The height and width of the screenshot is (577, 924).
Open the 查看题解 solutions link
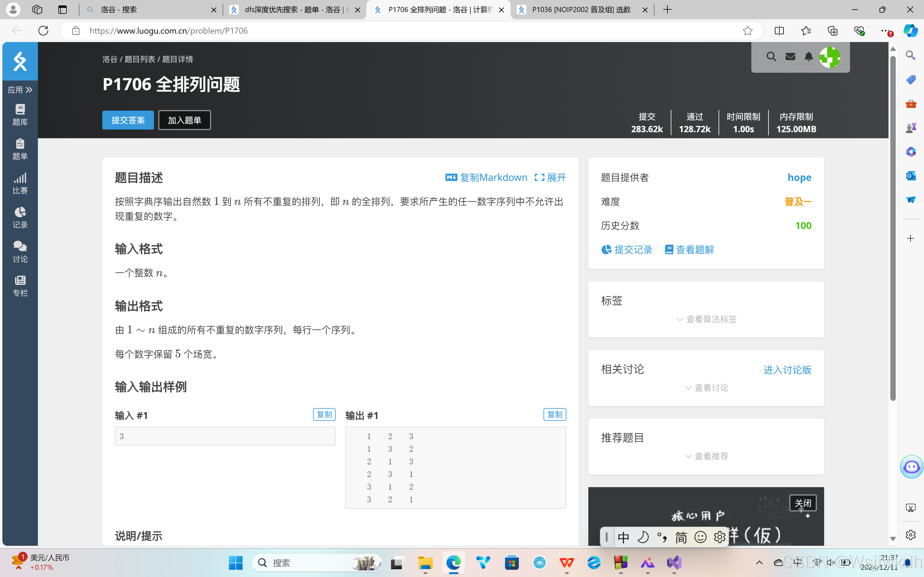click(x=689, y=249)
